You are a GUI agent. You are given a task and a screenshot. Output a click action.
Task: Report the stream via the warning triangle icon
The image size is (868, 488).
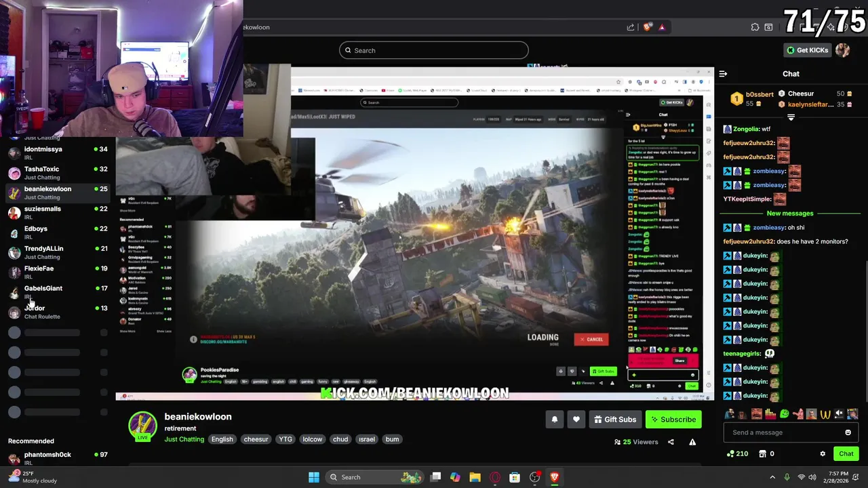(692, 442)
